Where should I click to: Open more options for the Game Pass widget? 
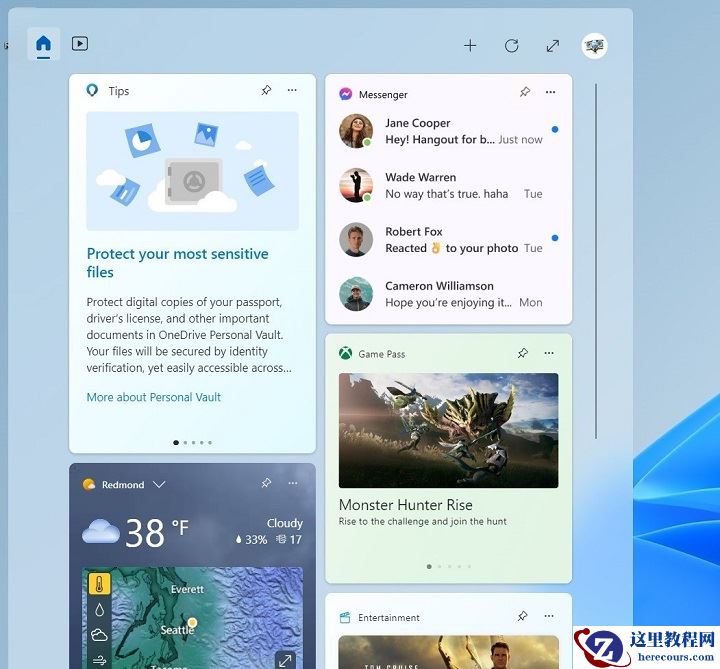pyautogui.click(x=549, y=353)
